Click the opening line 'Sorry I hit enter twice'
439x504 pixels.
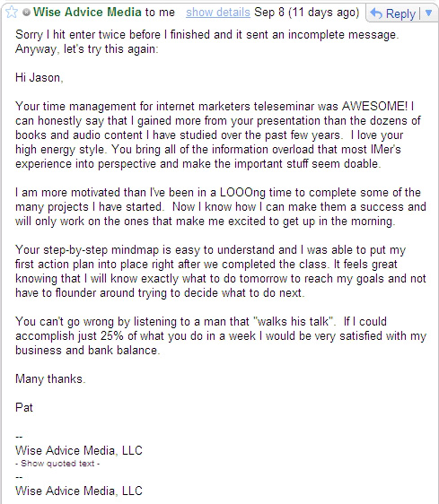207,34
